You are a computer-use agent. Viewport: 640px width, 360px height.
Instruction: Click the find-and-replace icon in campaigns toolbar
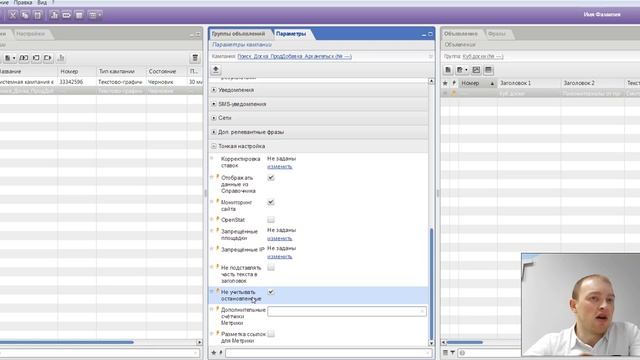point(24,58)
